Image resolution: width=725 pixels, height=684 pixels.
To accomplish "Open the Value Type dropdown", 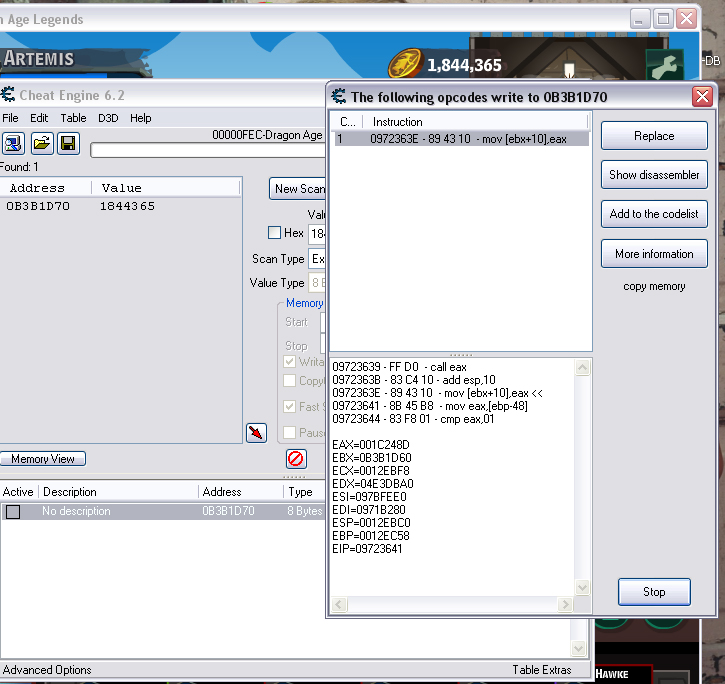I will pyautogui.click(x=317, y=283).
